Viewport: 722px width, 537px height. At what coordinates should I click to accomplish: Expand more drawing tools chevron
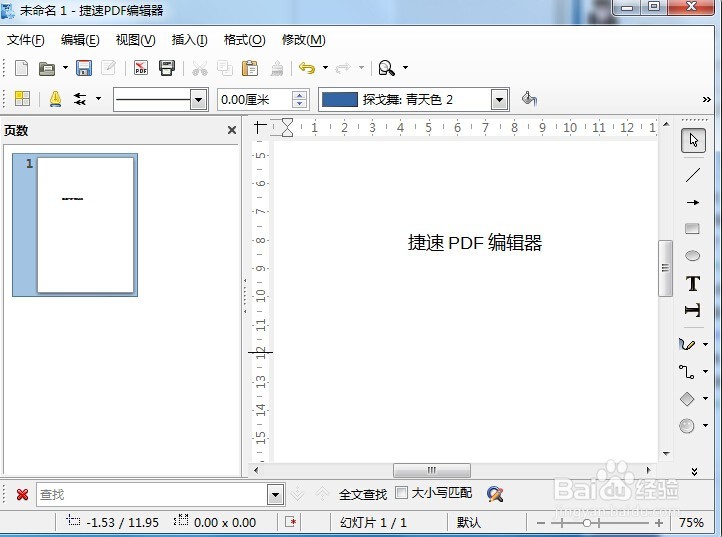pos(694,471)
